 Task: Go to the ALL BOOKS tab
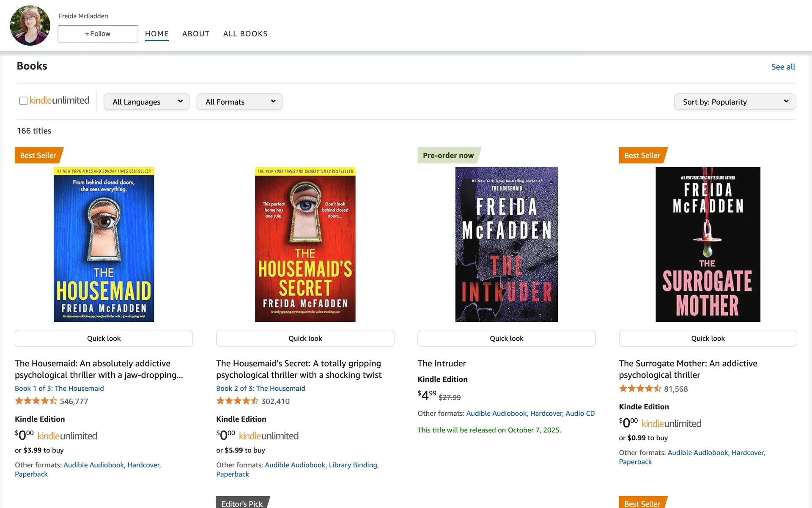click(x=245, y=33)
